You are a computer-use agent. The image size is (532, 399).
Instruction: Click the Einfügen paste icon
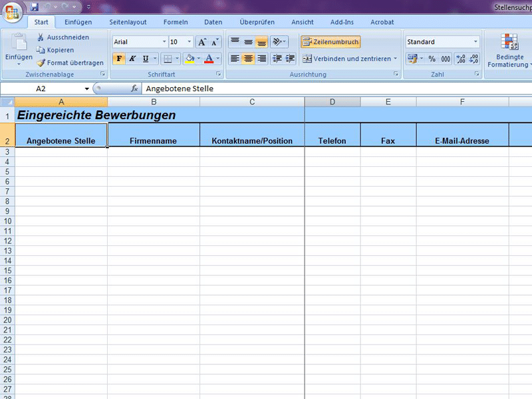(19, 42)
